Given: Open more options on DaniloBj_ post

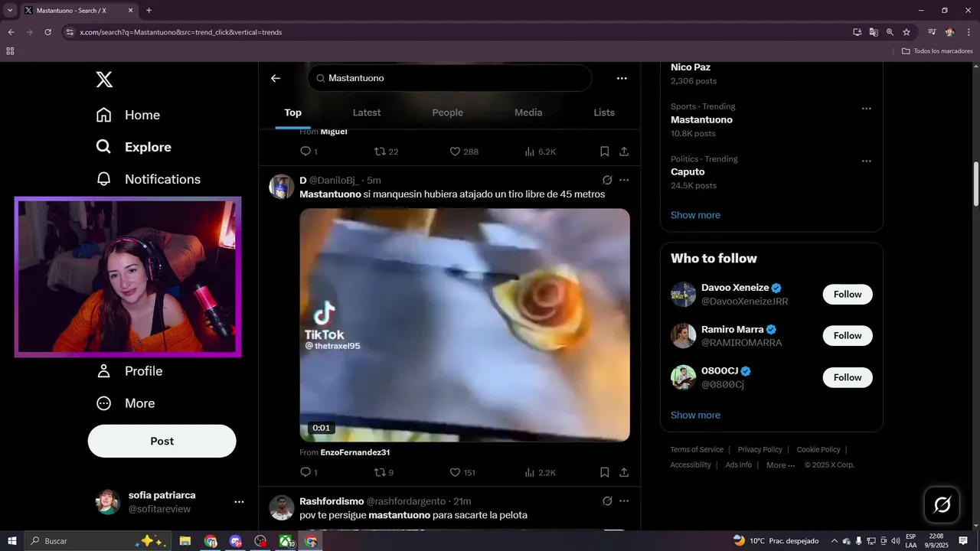Looking at the screenshot, I should 624,181.
